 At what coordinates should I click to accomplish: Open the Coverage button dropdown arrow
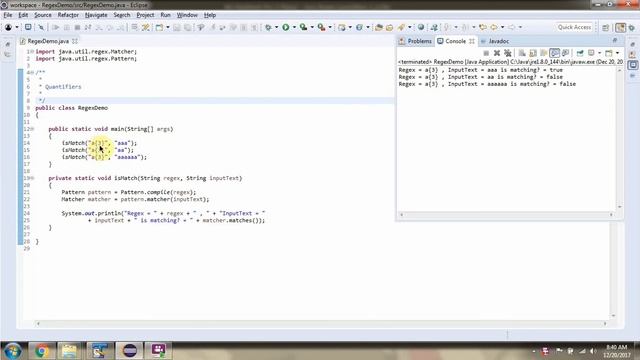tap(312, 27)
